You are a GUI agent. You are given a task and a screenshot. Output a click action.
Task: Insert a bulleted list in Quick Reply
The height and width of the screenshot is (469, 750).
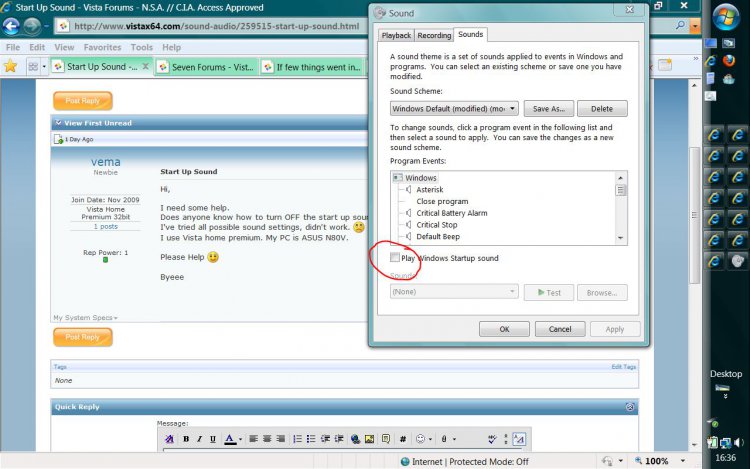(311, 439)
